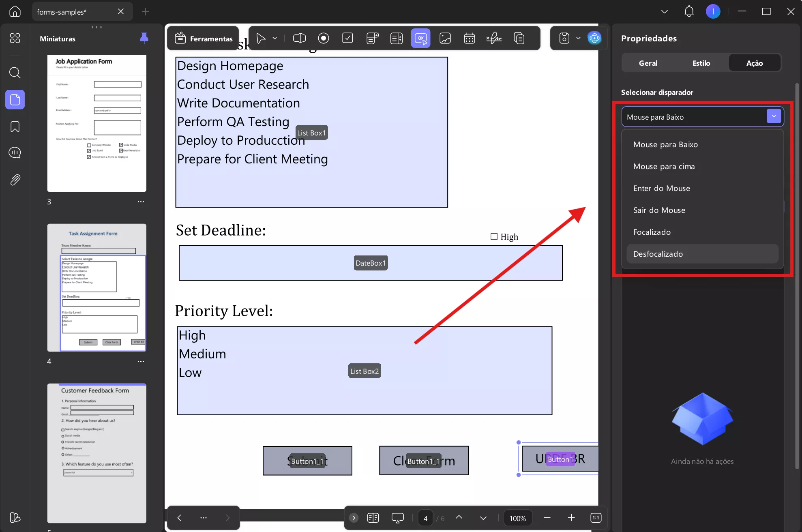
Task: Open the Search sidebar icon
Action: click(x=15, y=73)
